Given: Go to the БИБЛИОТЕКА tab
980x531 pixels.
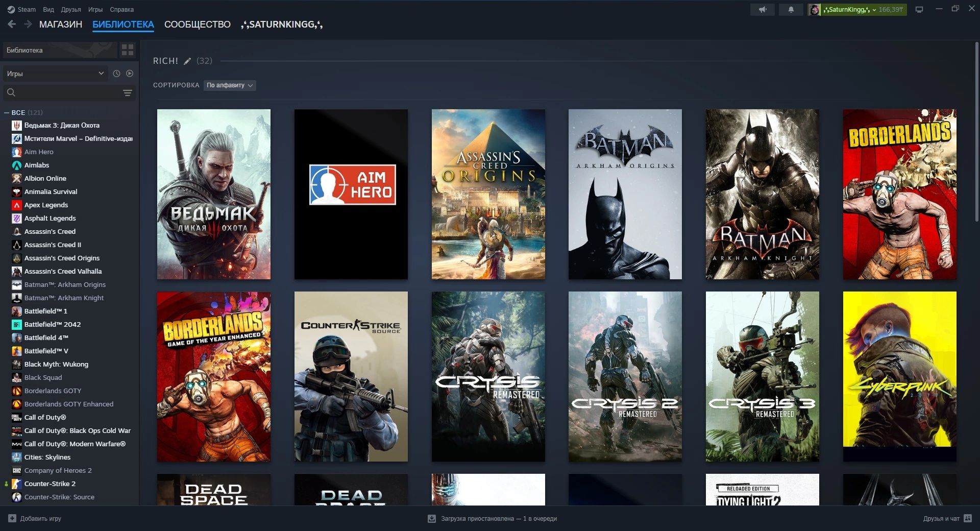Looking at the screenshot, I should 123,25.
